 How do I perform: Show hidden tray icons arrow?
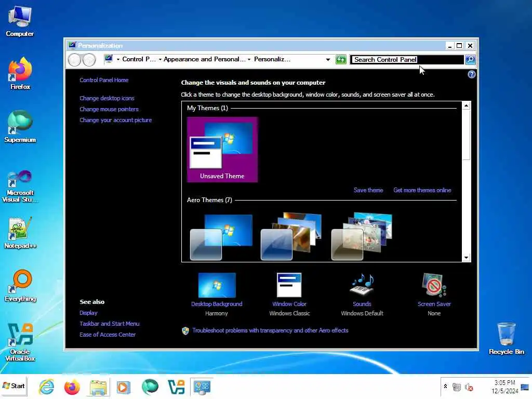pos(445,386)
